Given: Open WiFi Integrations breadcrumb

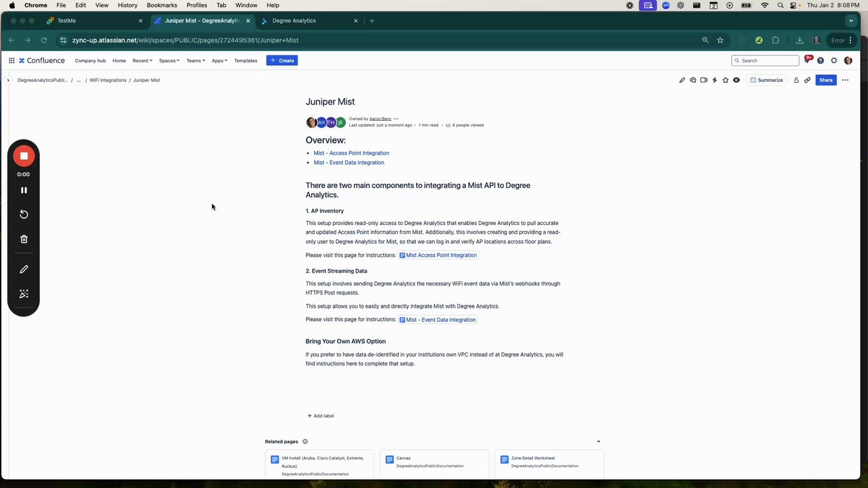Looking at the screenshot, I should click(x=108, y=80).
